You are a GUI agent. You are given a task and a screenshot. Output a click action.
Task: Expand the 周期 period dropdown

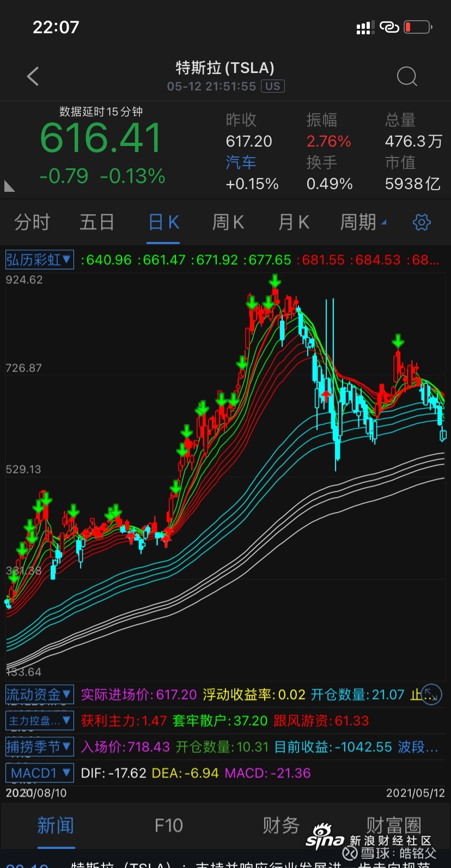tap(363, 222)
